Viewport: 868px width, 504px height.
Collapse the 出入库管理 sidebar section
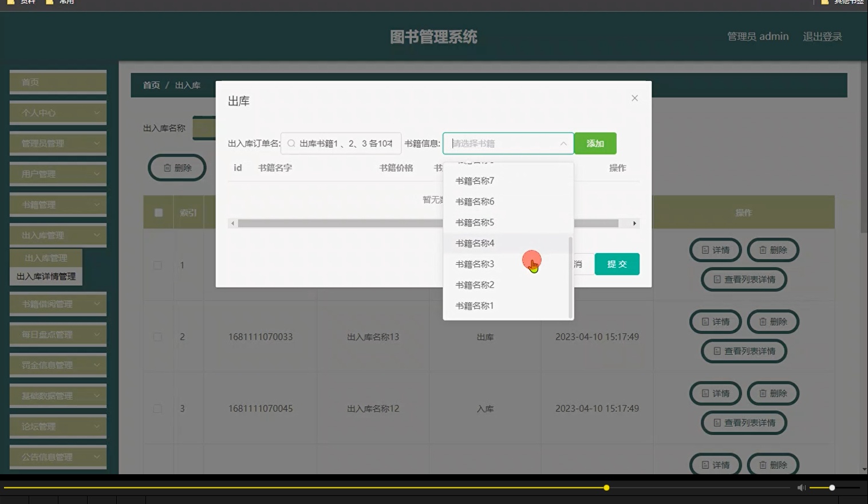click(57, 235)
